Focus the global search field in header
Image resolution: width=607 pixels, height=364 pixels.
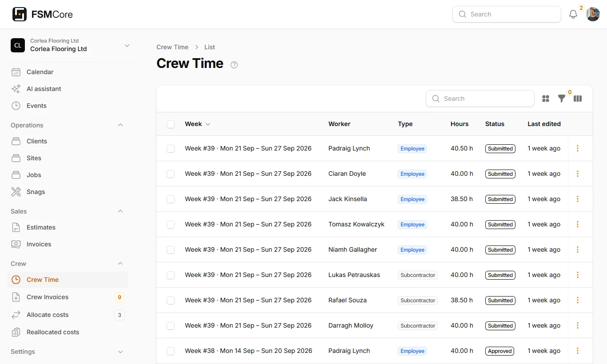point(507,14)
